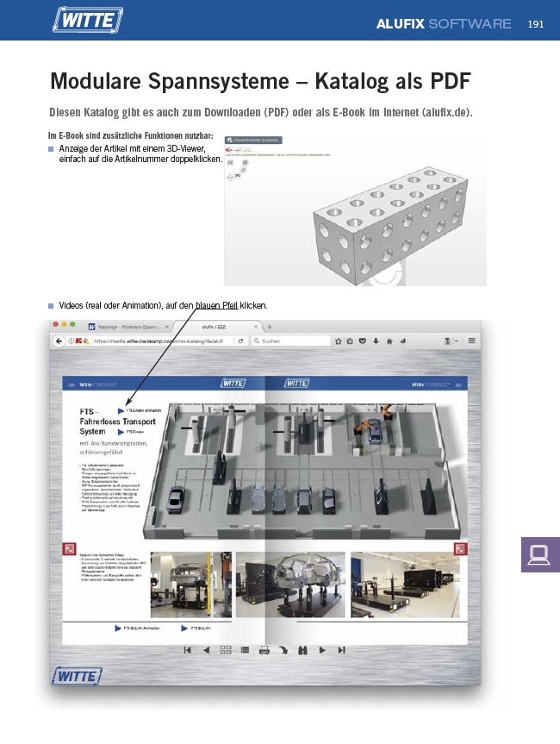This screenshot has height=744, width=560.
Task: Click 'ALUFIX SOFTWARE' header text
Action: click(444, 24)
